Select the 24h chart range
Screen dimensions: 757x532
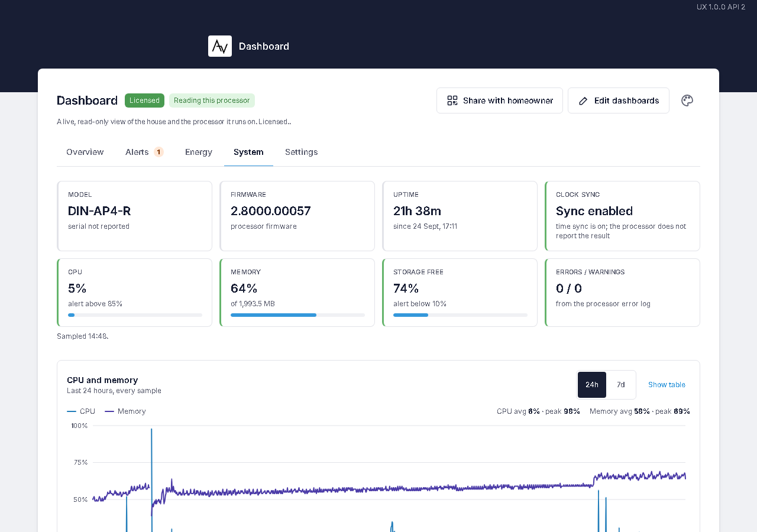[x=592, y=385]
